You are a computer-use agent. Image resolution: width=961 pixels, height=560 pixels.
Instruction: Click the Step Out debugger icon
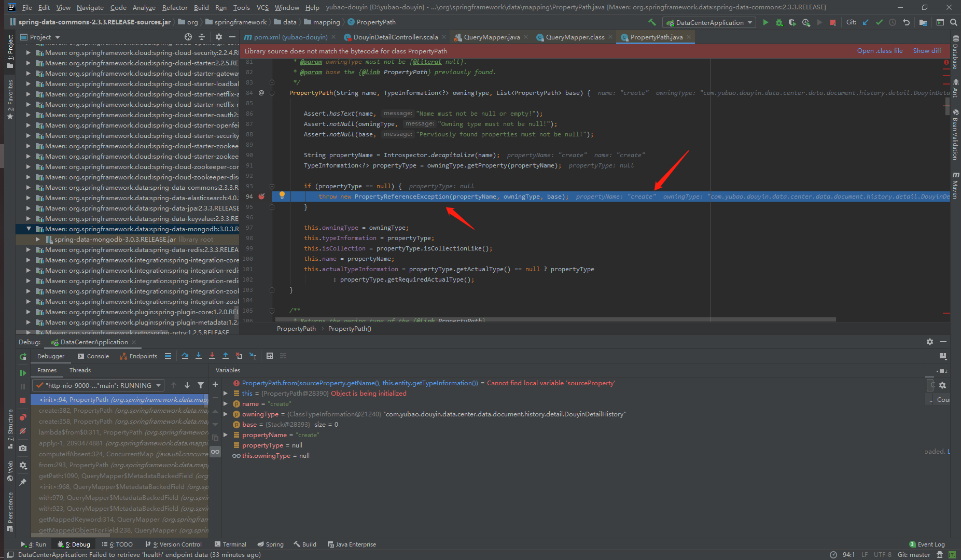226,356
